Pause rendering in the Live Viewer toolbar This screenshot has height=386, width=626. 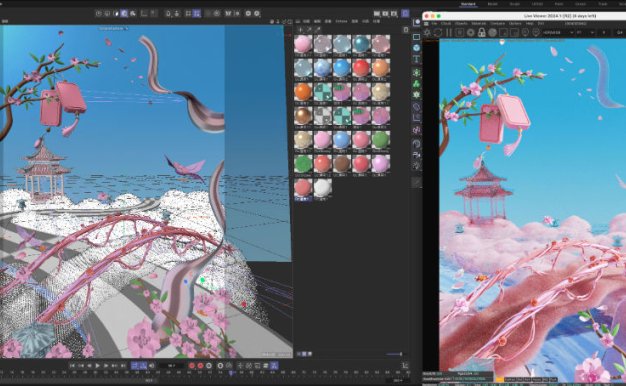point(449,32)
